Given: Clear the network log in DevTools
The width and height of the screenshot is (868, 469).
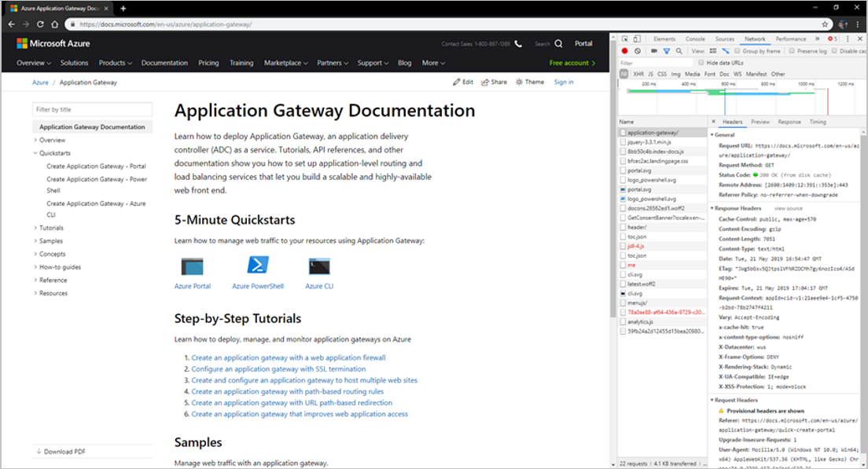Looking at the screenshot, I should (638, 51).
